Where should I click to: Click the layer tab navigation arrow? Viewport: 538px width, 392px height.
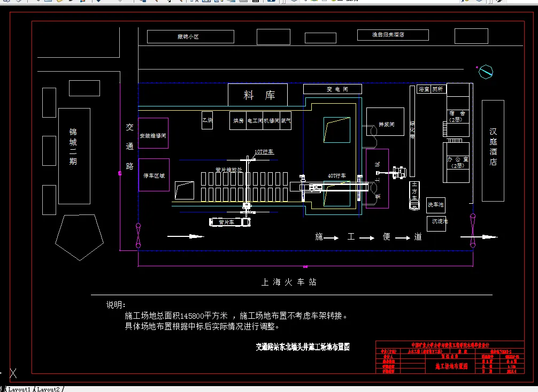coord(2,389)
